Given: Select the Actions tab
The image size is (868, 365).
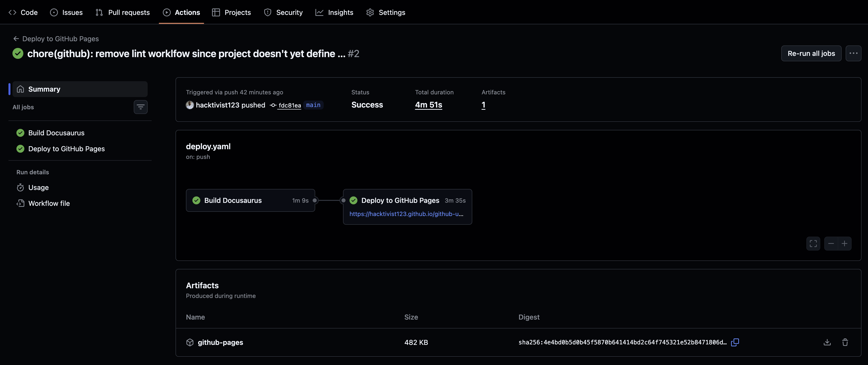Looking at the screenshot, I should pyautogui.click(x=181, y=12).
